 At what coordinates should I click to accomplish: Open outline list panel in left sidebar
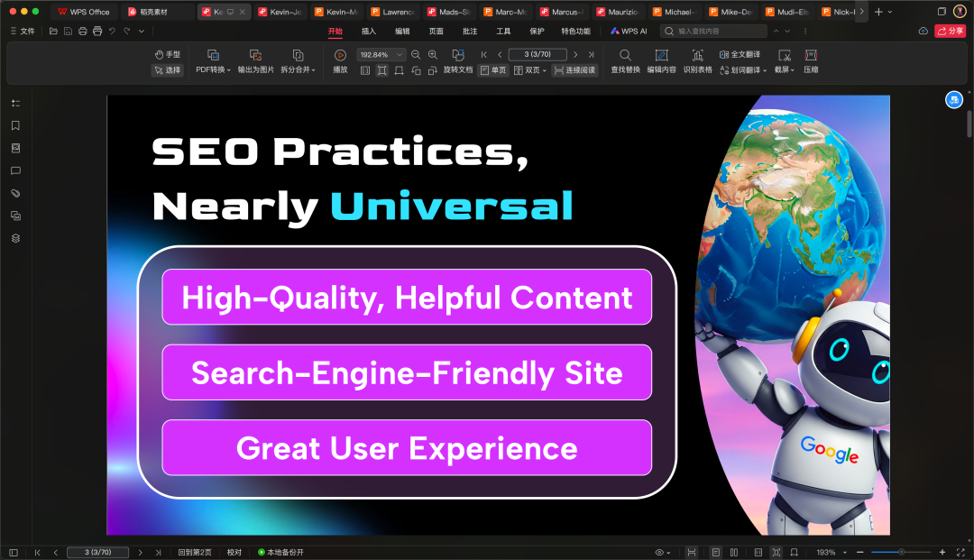click(15, 103)
